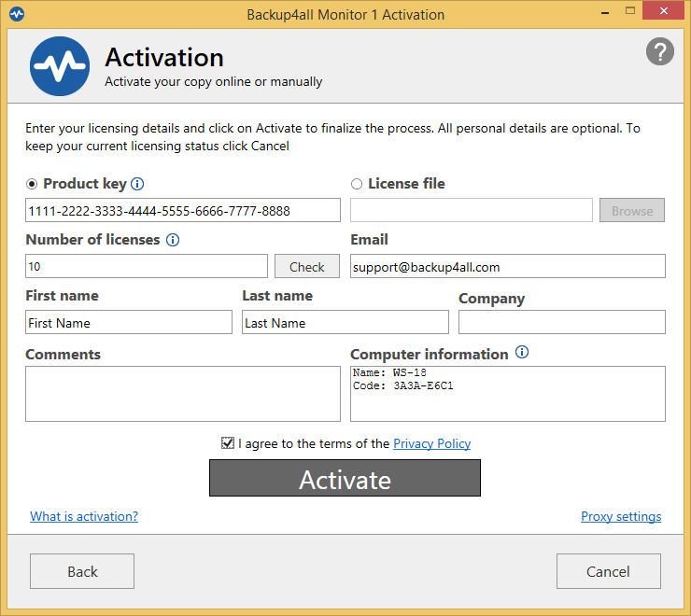This screenshot has width=691, height=616.
Task: Maximize the Activation window
Action: coord(630,11)
